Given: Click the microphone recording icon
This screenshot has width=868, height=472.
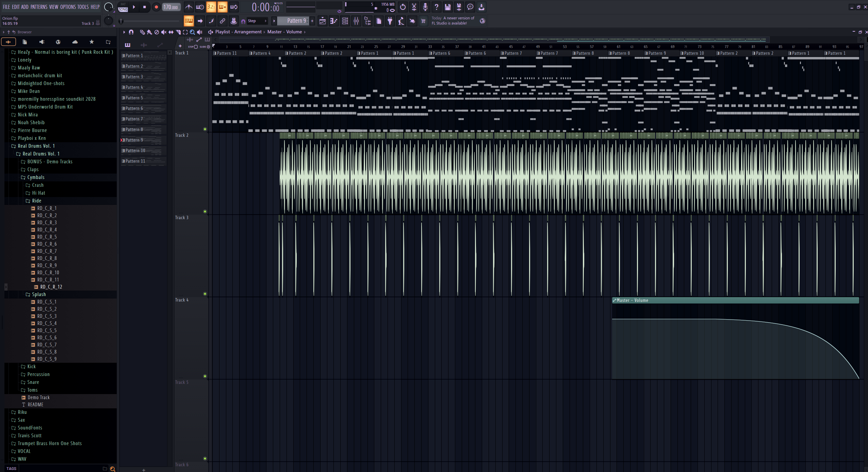Looking at the screenshot, I should click(x=425, y=7).
